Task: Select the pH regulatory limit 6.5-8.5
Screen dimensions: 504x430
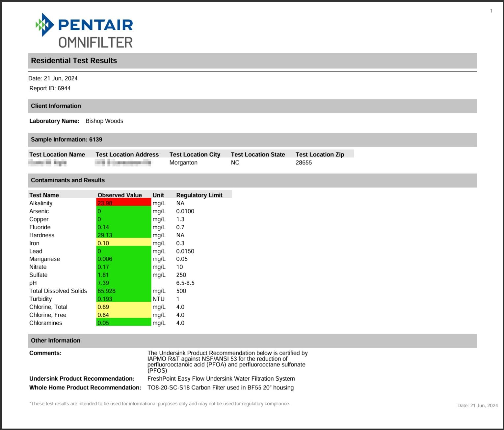Action: pos(185,283)
